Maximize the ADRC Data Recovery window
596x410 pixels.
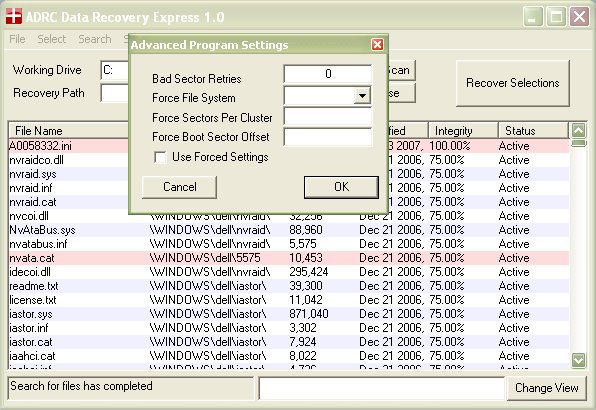(x=556, y=17)
